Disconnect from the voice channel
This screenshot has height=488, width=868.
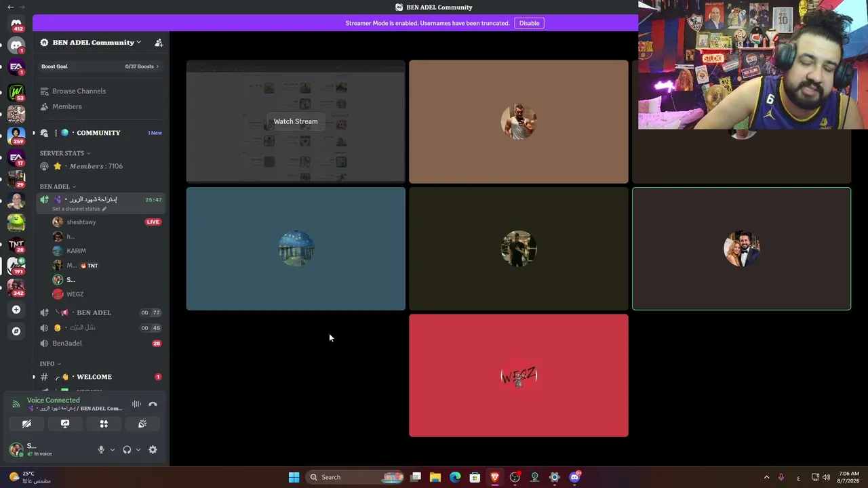click(153, 404)
